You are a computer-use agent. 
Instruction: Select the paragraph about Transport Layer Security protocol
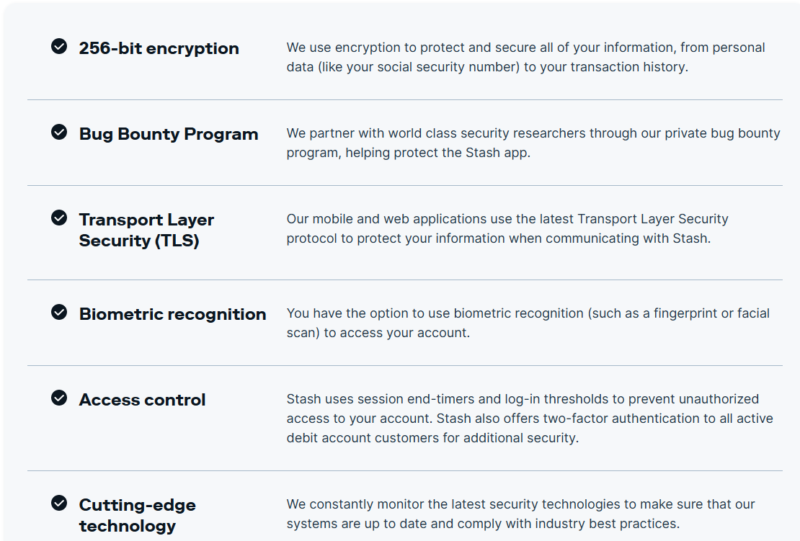(507, 229)
